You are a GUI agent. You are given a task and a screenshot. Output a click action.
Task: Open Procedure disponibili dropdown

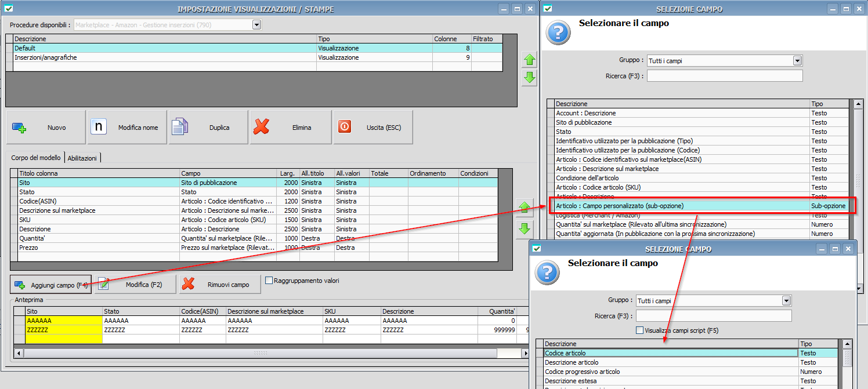(256, 25)
